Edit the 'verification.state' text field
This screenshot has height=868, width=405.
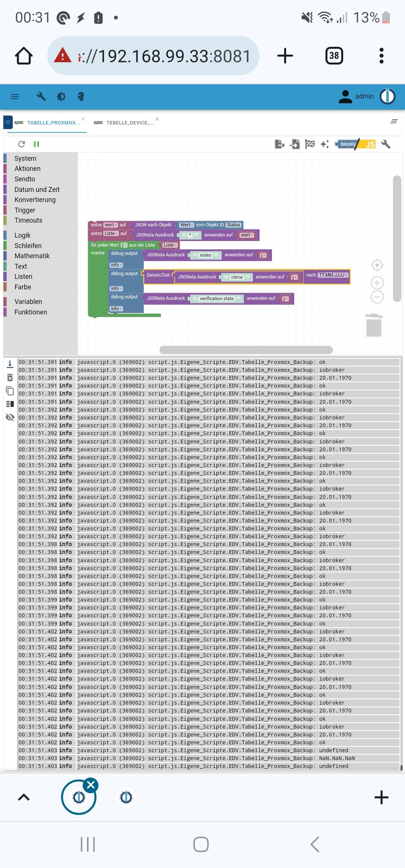point(216,299)
